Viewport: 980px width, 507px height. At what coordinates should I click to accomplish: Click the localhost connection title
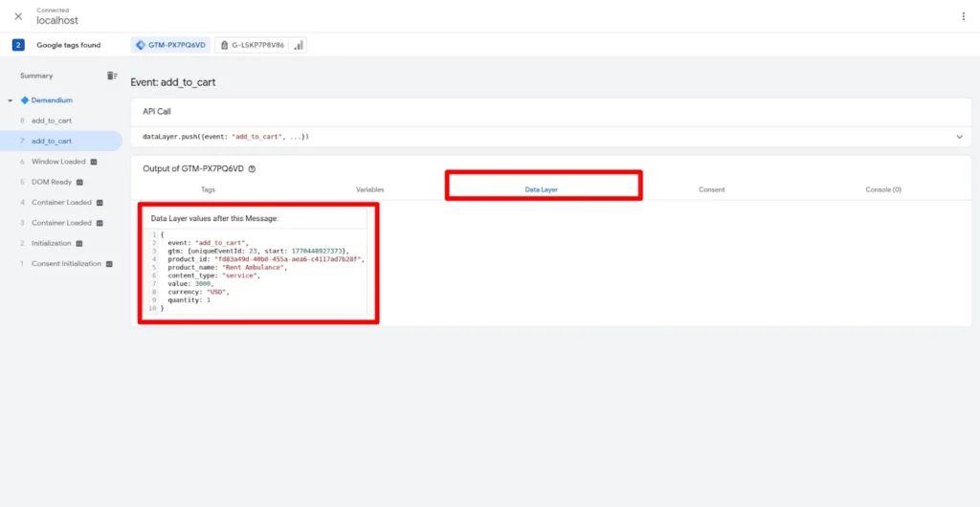(x=57, y=21)
